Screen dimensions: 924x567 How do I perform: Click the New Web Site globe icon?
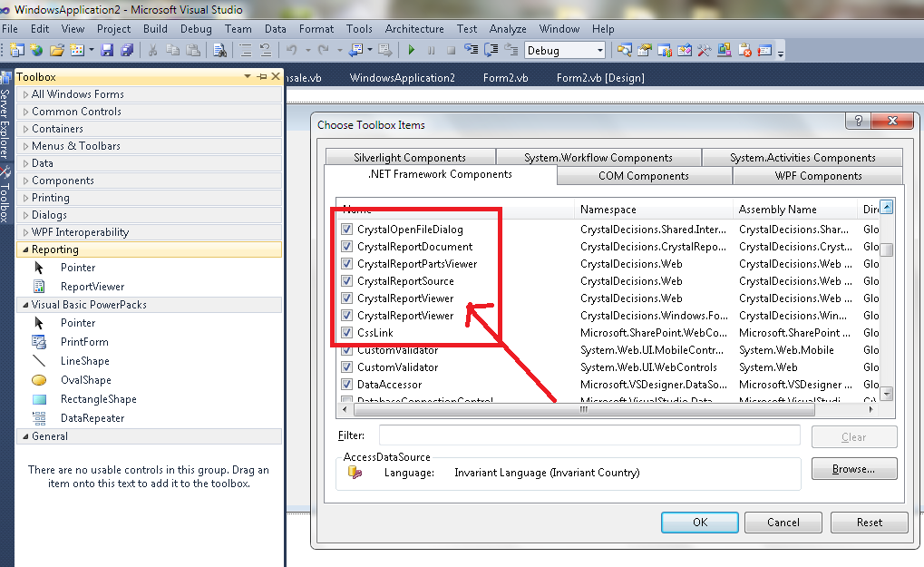tap(36, 51)
